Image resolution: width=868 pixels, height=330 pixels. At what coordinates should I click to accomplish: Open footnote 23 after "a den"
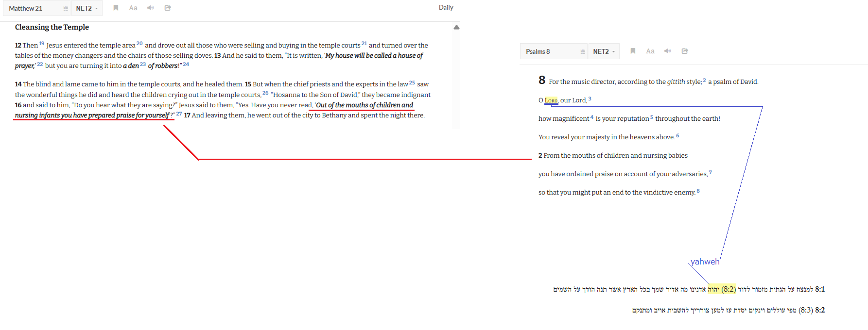point(143,64)
